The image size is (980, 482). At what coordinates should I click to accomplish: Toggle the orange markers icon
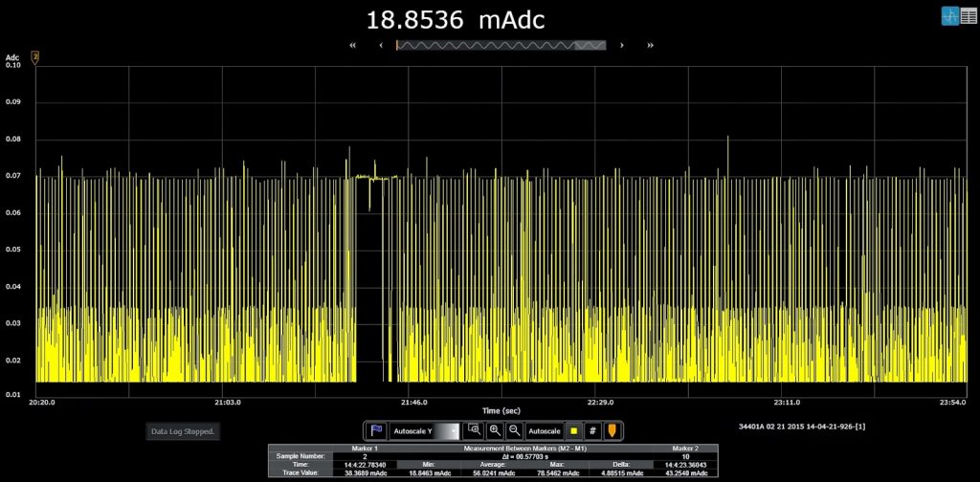point(612,431)
